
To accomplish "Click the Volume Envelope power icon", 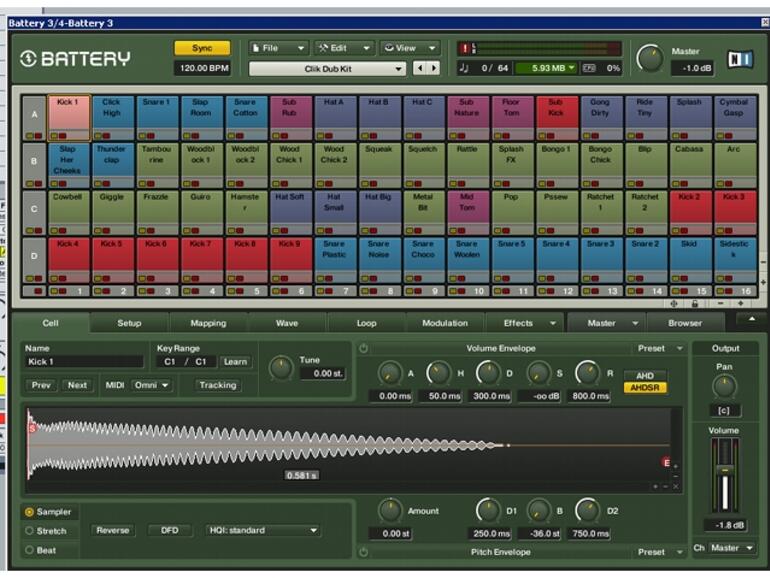I will click(x=364, y=349).
